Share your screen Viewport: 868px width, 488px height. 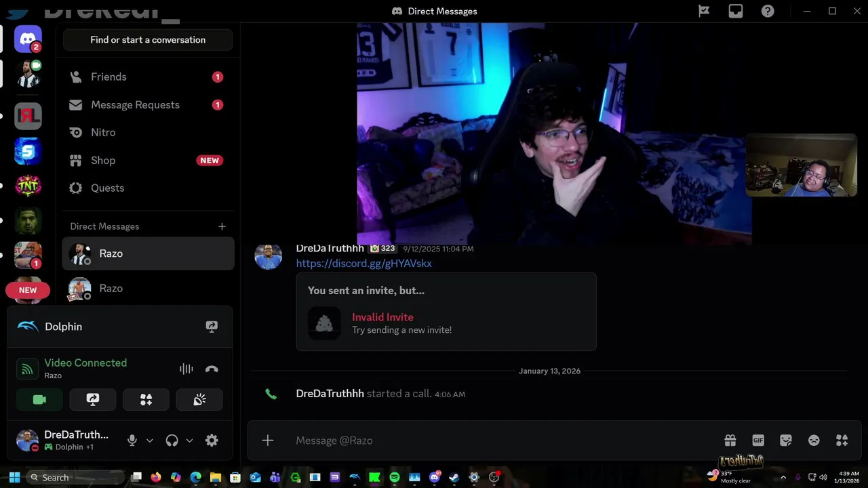tap(93, 400)
